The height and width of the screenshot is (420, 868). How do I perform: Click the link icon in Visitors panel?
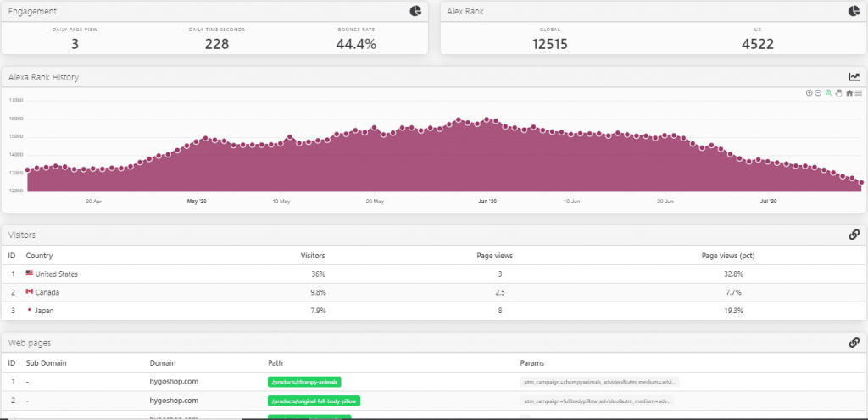click(x=854, y=235)
